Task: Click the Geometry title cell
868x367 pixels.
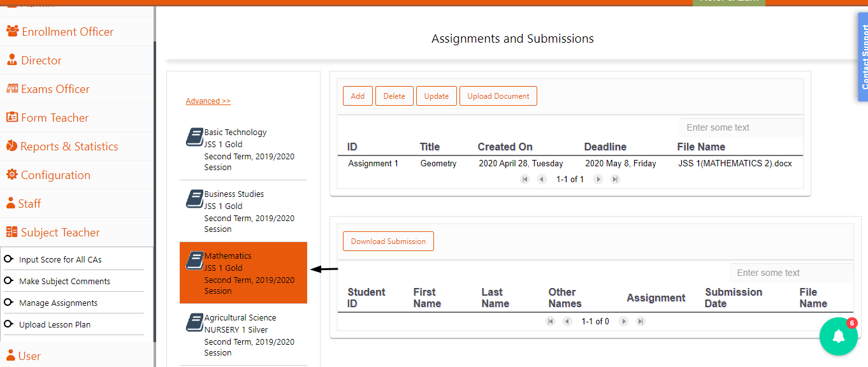Action: click(x=438, y=164)
